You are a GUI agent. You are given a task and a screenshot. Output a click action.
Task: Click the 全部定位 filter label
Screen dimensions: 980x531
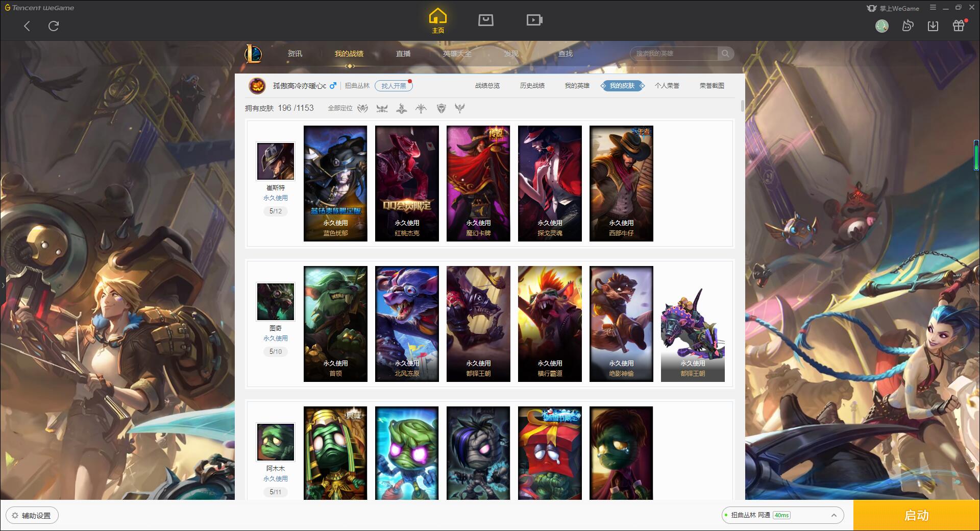tap(340, 108)
